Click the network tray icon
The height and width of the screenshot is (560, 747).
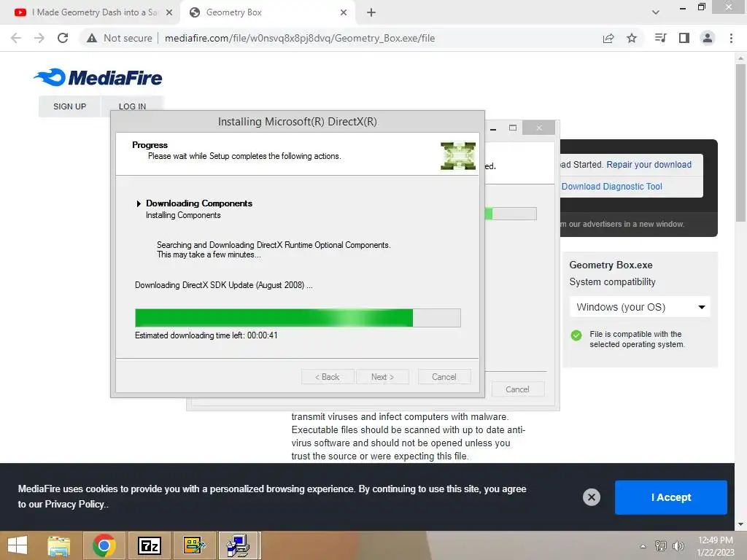coord(661,545)
